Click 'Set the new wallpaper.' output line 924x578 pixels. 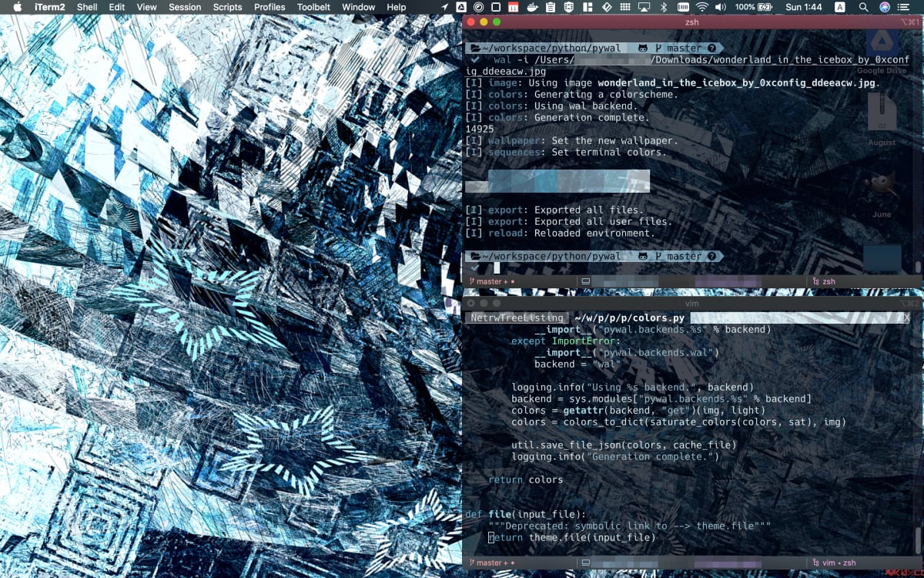point(572,140)
